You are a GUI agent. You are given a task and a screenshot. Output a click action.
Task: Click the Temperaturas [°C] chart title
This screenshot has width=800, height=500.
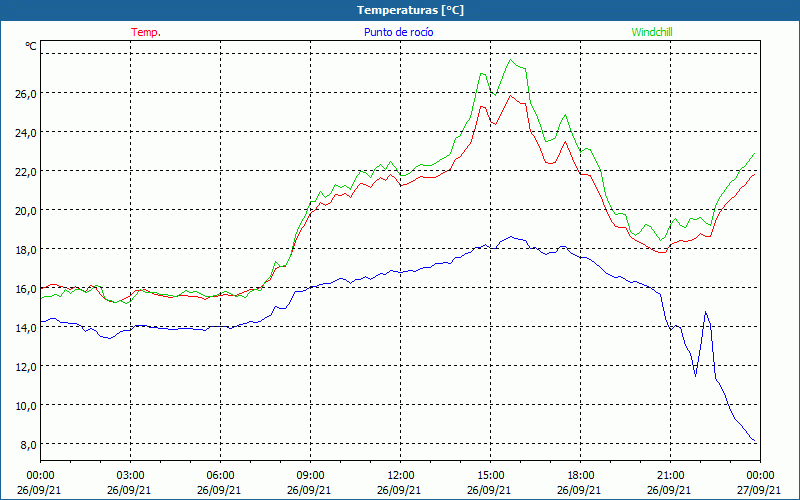tap(410, 10)
